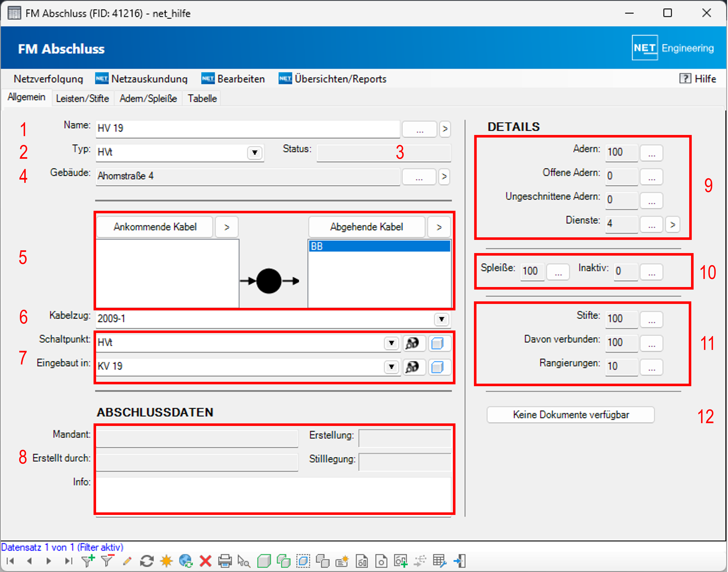The width and height of the screenshot is (728, 572).
Task: Click the refresh record arrows icon
Action: pos(147,561)
